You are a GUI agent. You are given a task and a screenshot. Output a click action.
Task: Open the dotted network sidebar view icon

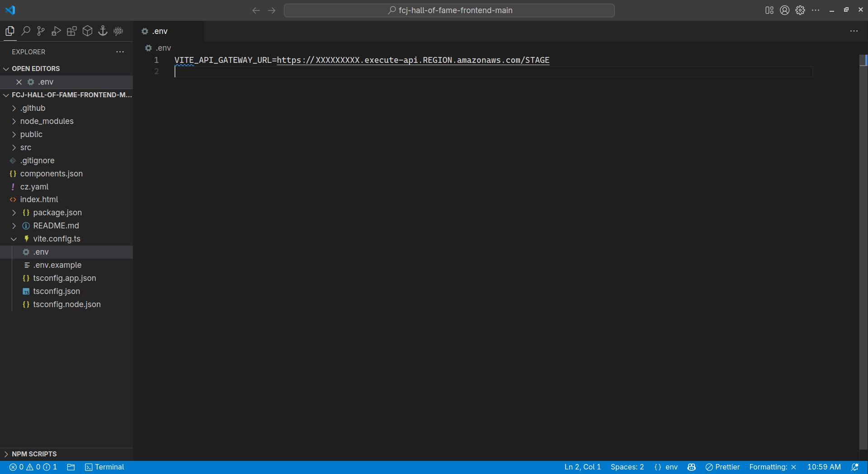pyautogui.click(x=118, y=31)
